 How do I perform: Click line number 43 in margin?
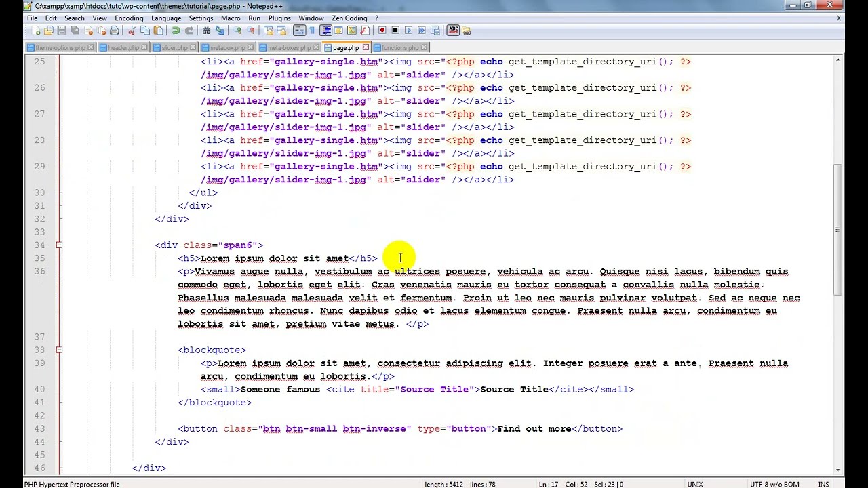(x=39, y=428)
